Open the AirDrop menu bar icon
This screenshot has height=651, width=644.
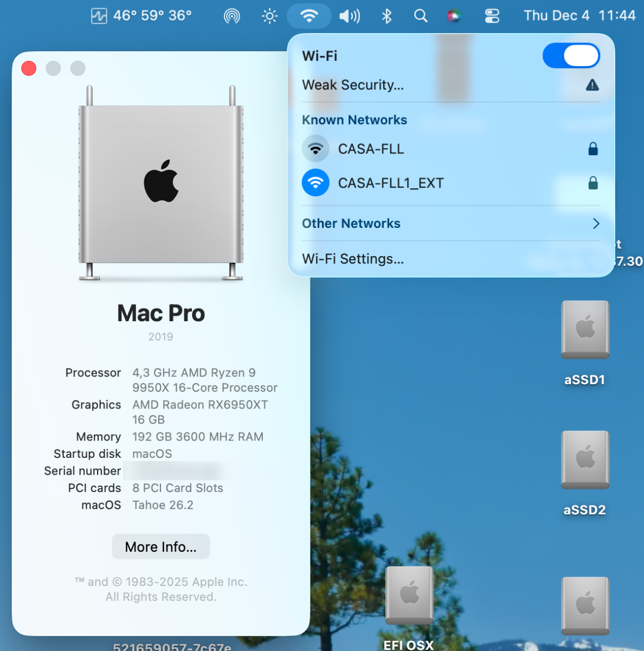click(232, 16)
